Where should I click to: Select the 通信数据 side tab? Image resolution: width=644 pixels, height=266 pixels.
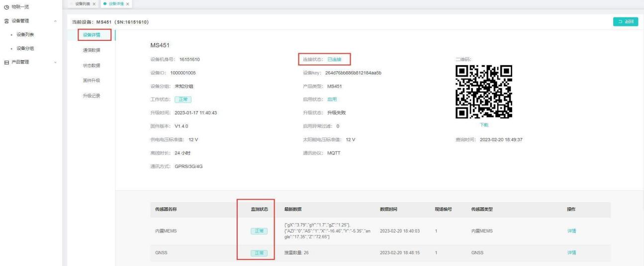click(x=91, y=50)
